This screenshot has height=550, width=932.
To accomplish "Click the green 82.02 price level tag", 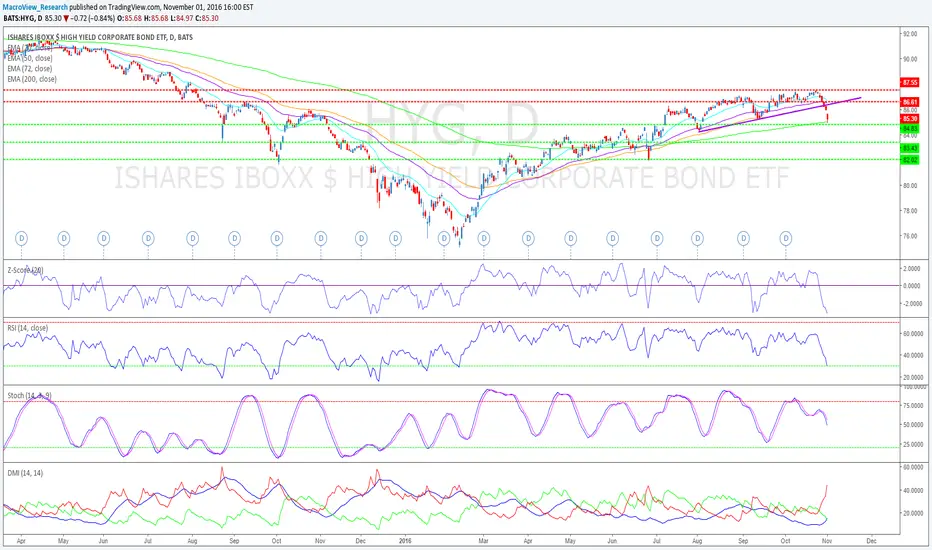I will tap(910, 160).
